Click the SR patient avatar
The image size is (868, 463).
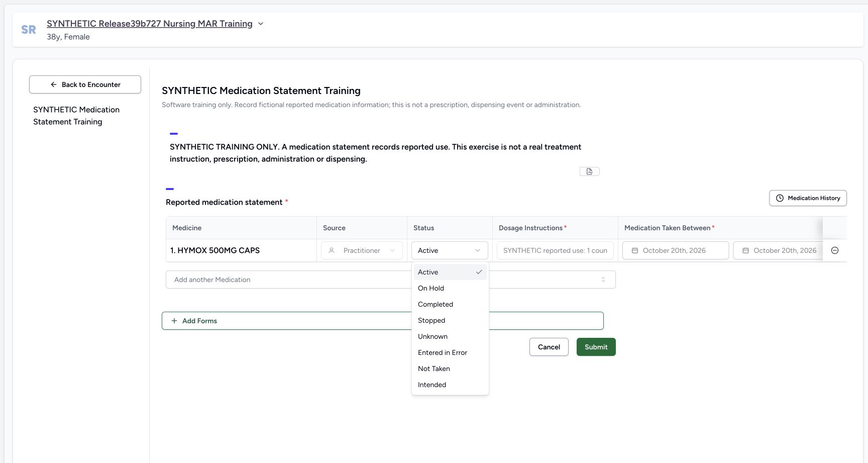coord(29,30)
